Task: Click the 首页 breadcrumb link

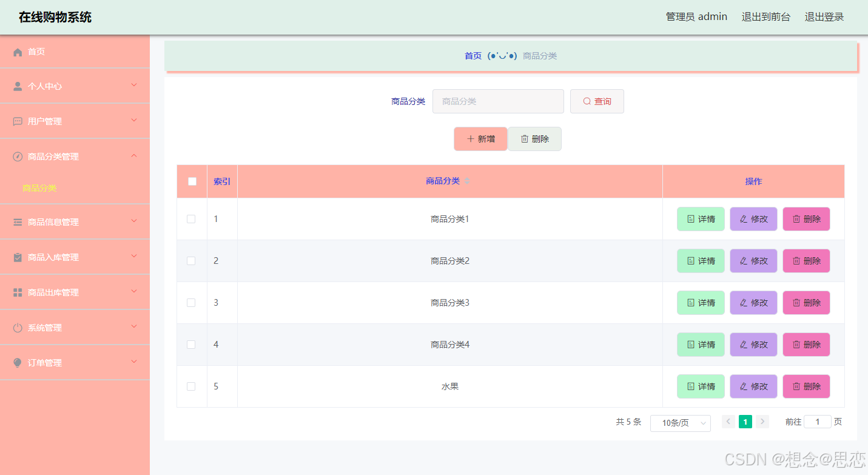Action: (x=473, y=56)
